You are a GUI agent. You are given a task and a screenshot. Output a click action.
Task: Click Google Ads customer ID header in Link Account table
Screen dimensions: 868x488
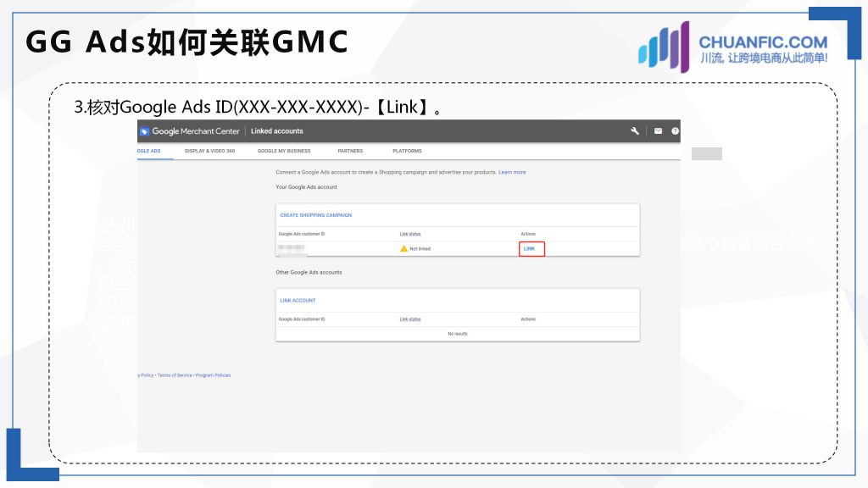tap(302, 319)
